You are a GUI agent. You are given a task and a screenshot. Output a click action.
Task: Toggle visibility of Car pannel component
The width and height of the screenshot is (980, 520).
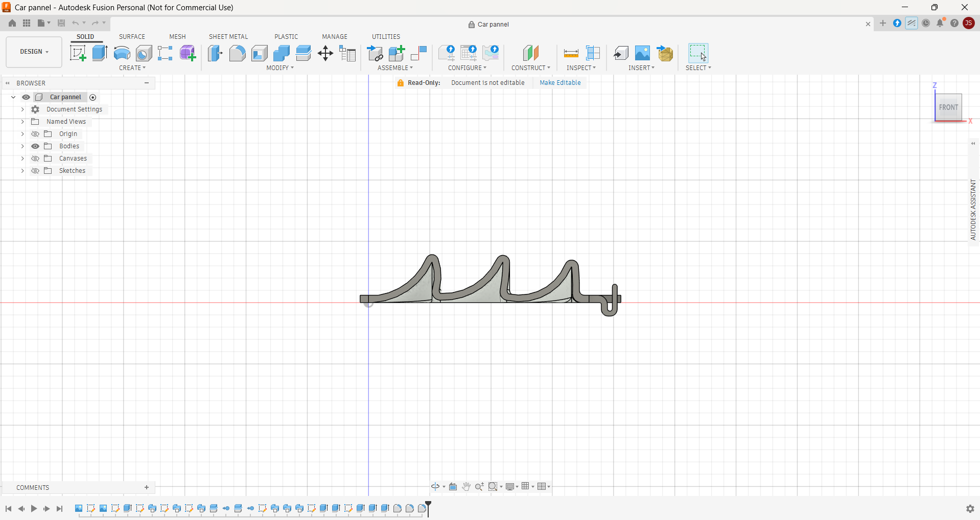26,97
